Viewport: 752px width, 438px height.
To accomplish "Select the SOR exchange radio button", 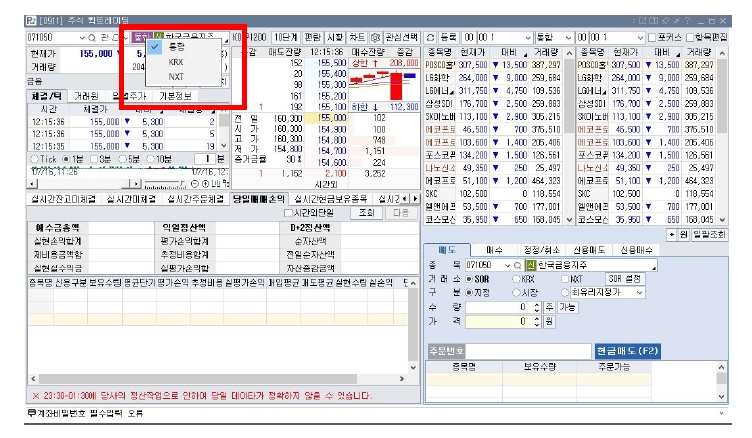I will point(469,279).
